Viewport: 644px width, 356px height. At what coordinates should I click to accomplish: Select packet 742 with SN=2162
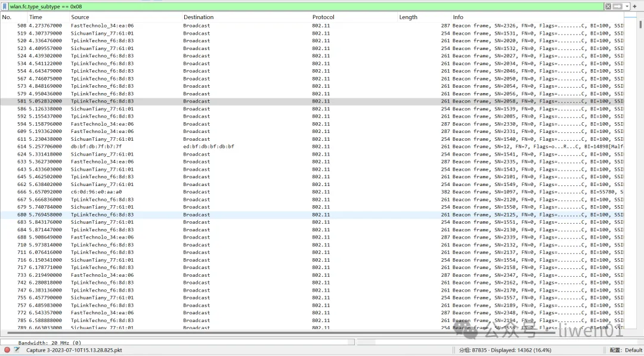coord(312,283)
